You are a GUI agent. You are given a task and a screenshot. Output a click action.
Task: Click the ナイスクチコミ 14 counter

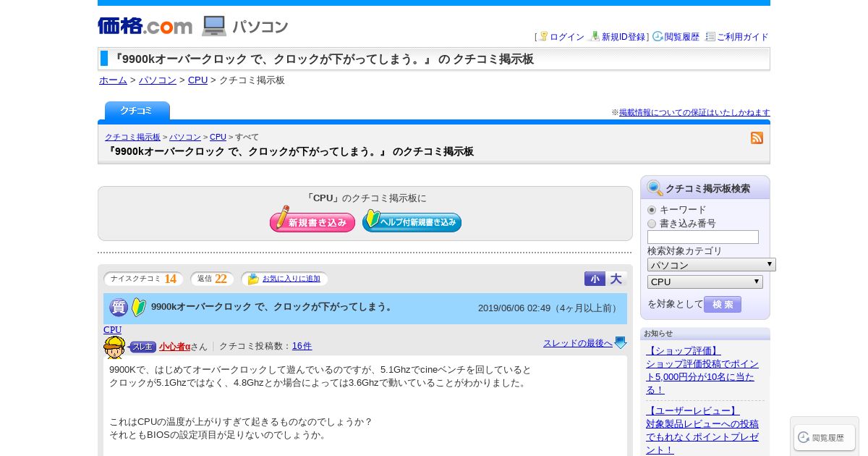143,279
